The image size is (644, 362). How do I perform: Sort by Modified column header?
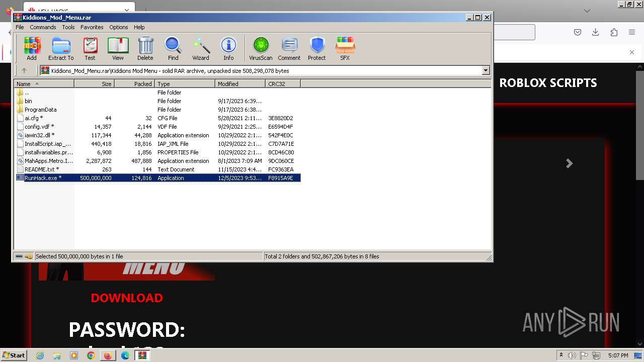click(x=240, y=84)
